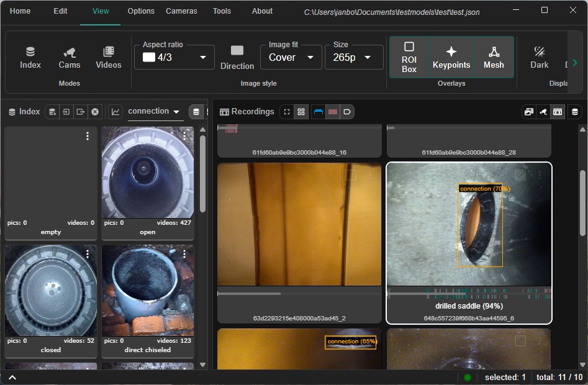The image size is (588, 385).
Task: Click the Recordings panel title
Action: [x=252, y=112]
